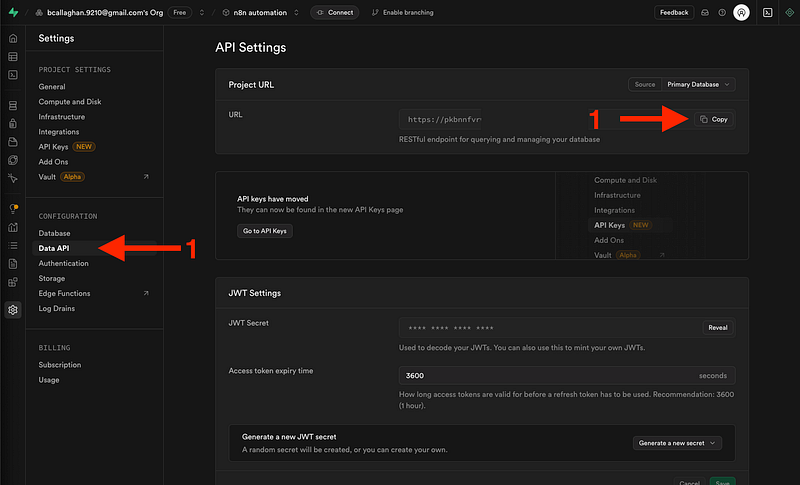Open the SQL Editor sidebar icon

point(12,75)
